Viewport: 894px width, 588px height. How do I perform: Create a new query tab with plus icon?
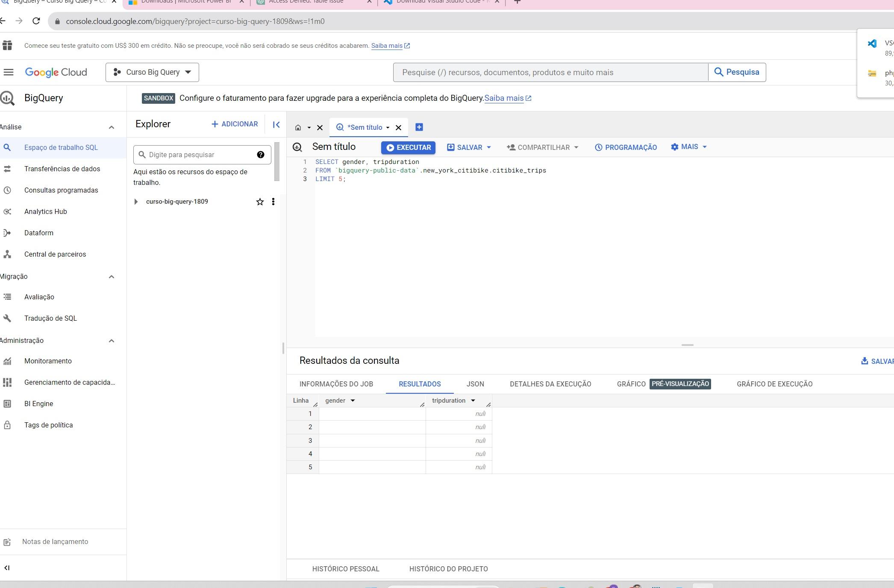pos(419,127)
